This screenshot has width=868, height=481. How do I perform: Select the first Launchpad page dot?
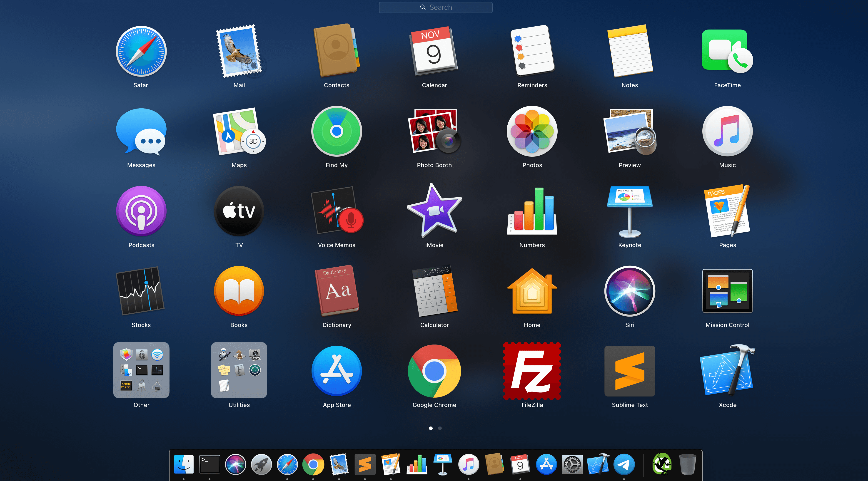431,428
